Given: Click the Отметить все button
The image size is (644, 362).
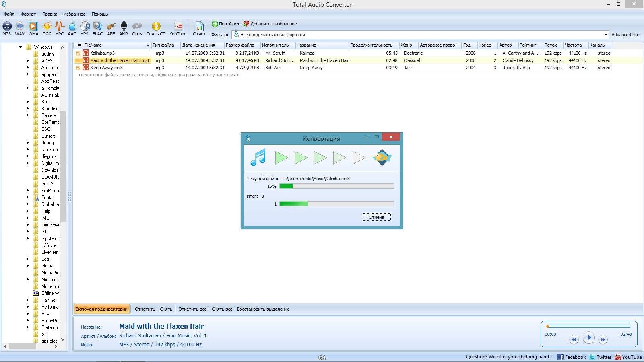Looking at the screenshot, I should [192, 309].
